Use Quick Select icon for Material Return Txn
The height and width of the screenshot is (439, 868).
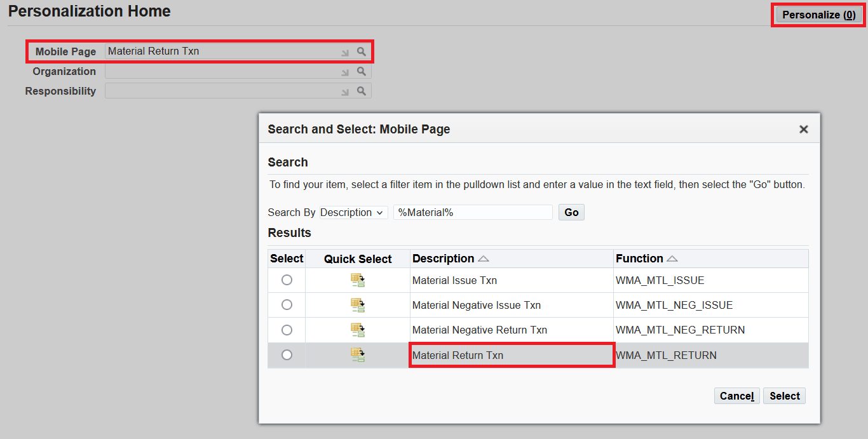(357, 355)
